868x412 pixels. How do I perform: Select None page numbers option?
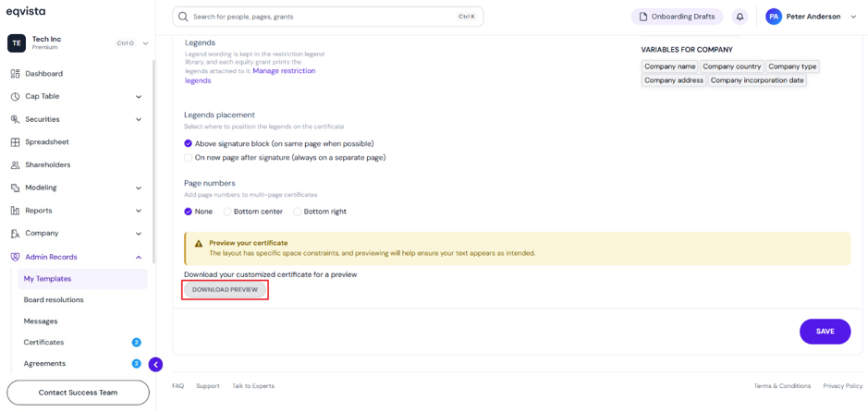[189, 212]
